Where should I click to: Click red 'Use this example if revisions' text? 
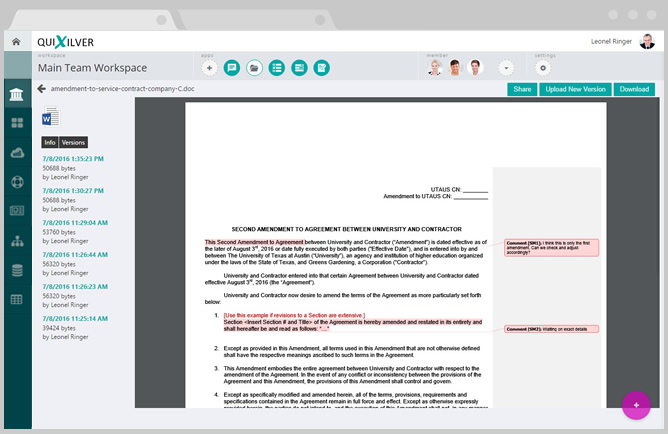point(294,315)
